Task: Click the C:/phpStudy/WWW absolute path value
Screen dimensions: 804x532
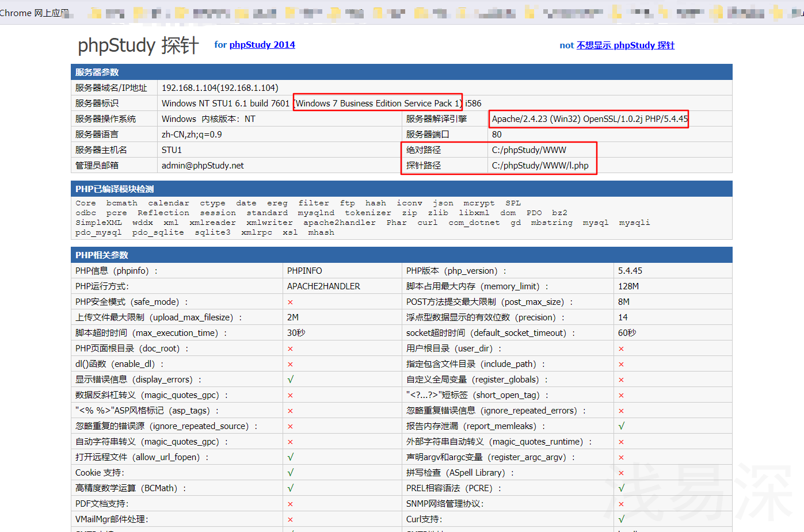Action: [x=529, y=150]
